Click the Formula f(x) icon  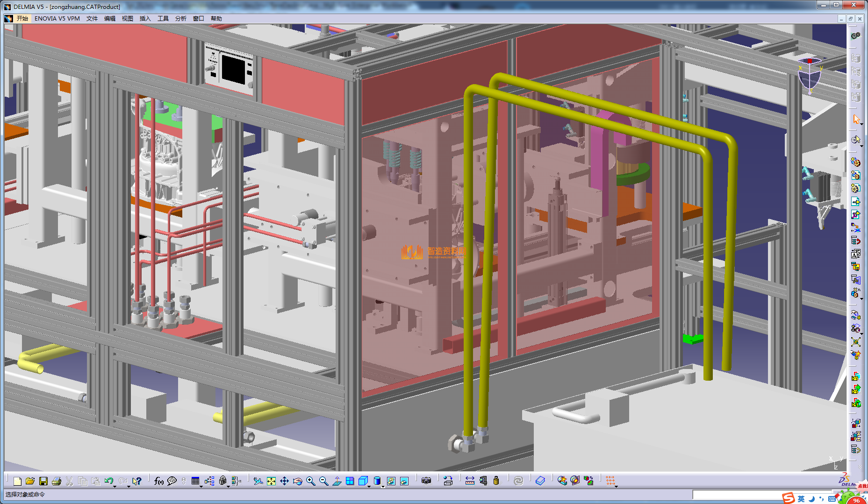click(x=159, y=481)
